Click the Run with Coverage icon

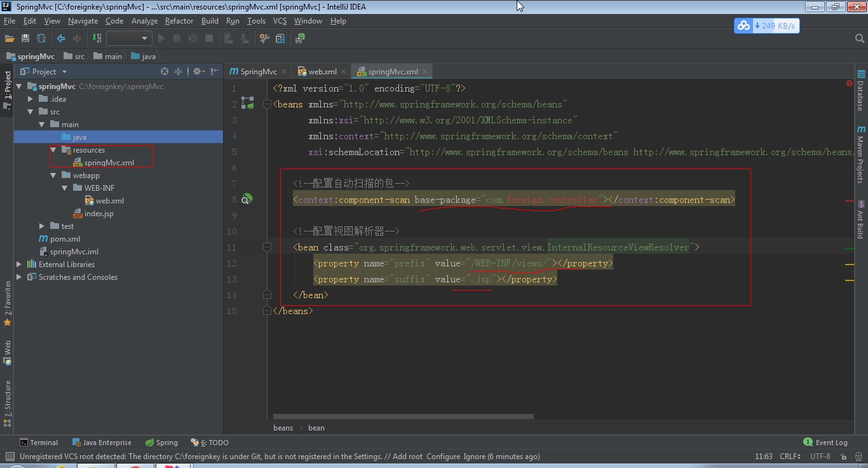click(193, 38)
